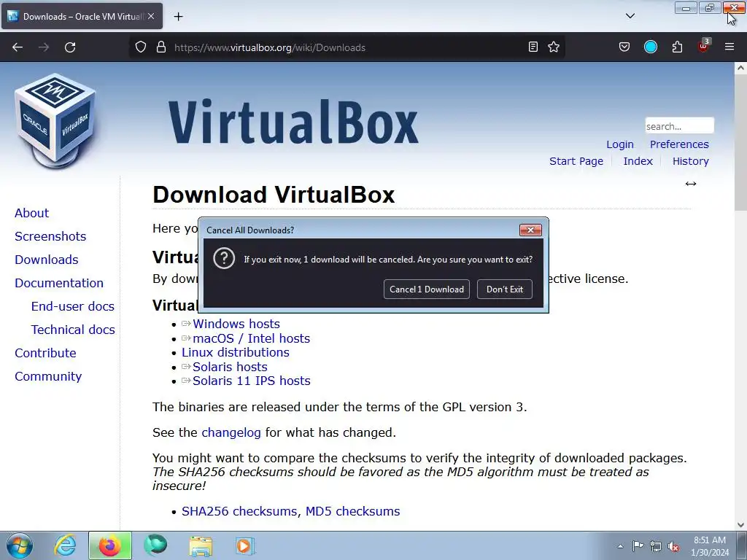
Task: Open a new tab with plus button
Action: [x=178, y=17]
